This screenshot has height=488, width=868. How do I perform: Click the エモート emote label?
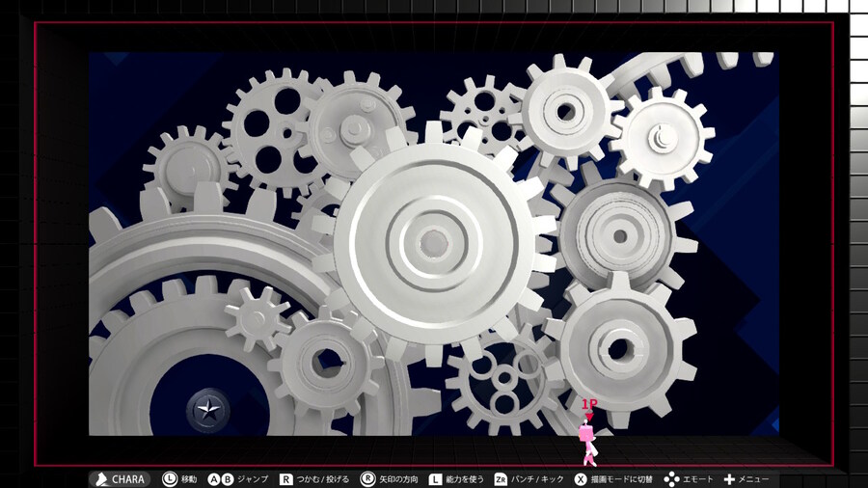click(698, 478)
